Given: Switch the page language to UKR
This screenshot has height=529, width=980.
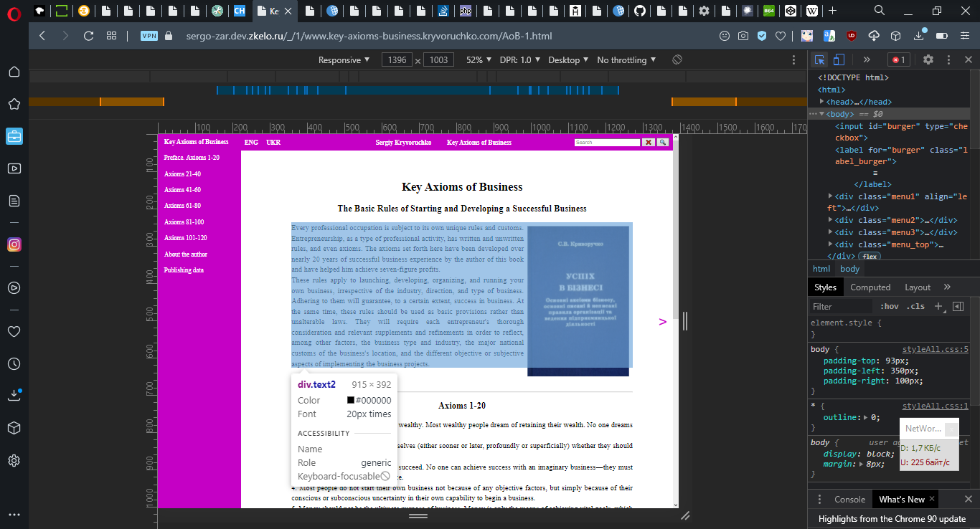Looking at the screenshot, I should click(x=273, y=143).
